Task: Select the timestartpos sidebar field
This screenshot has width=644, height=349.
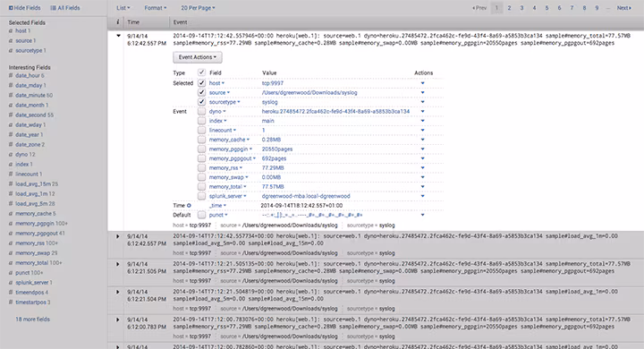Action: [33, 302]
